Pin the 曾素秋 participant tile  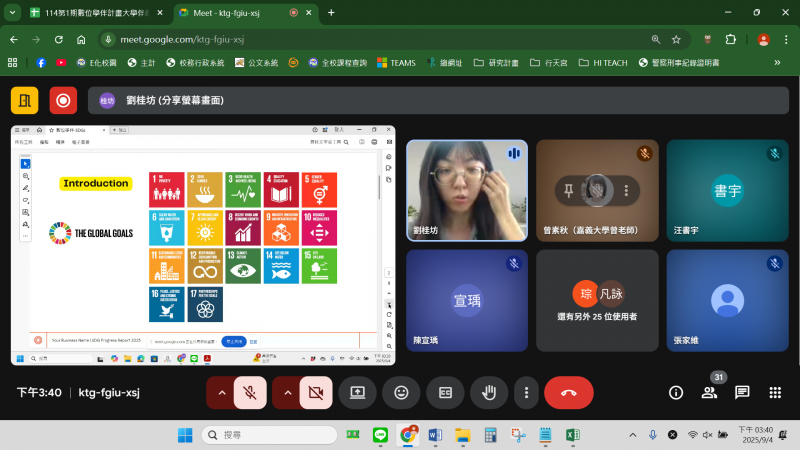(x=569, y=189)
